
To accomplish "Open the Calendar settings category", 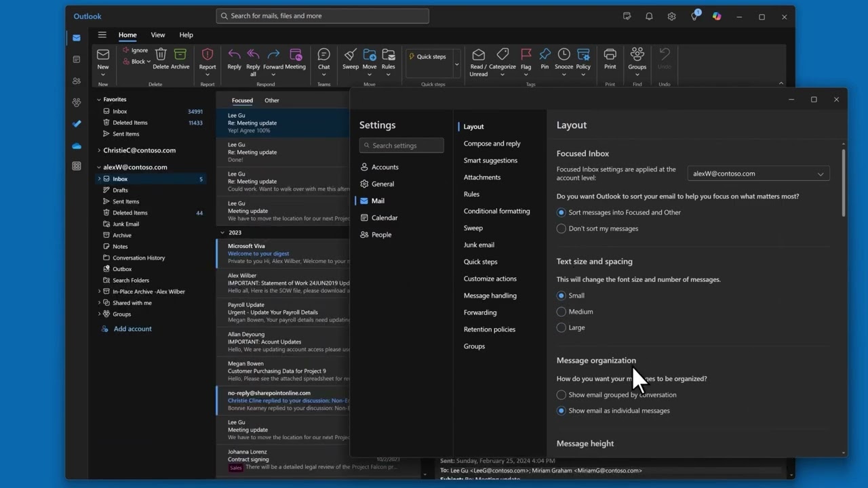I will [x=384, y=218].
